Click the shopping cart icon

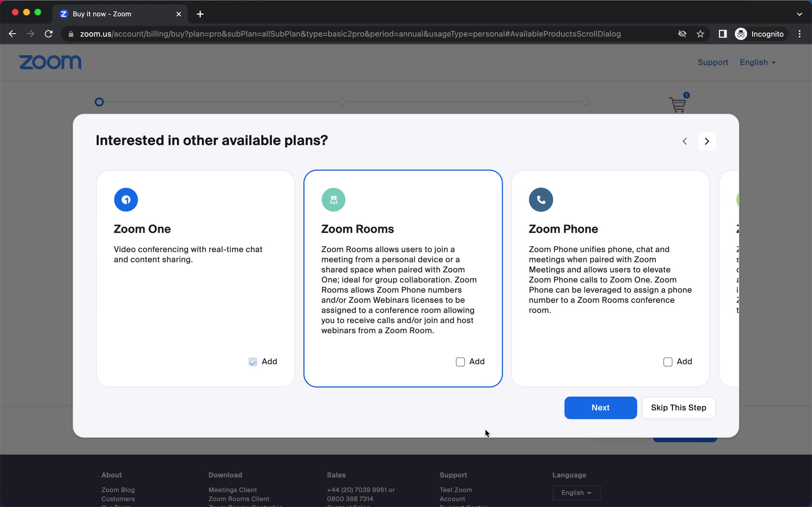[x=678, y=105]
